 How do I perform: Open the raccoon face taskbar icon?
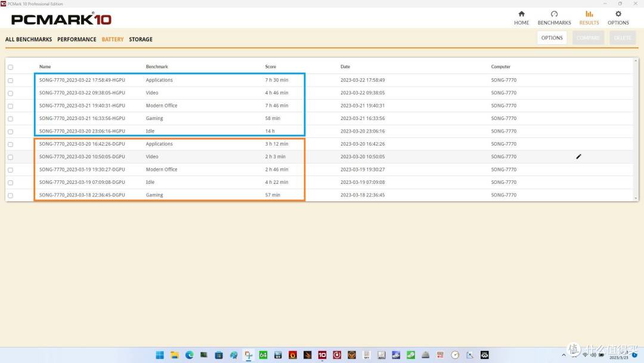coord(485,355)
